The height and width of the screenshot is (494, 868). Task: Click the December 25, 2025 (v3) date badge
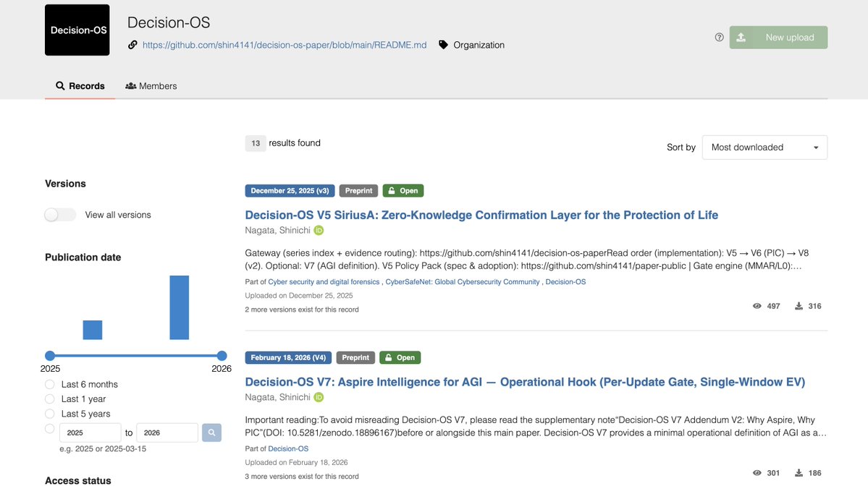[290, 191]
